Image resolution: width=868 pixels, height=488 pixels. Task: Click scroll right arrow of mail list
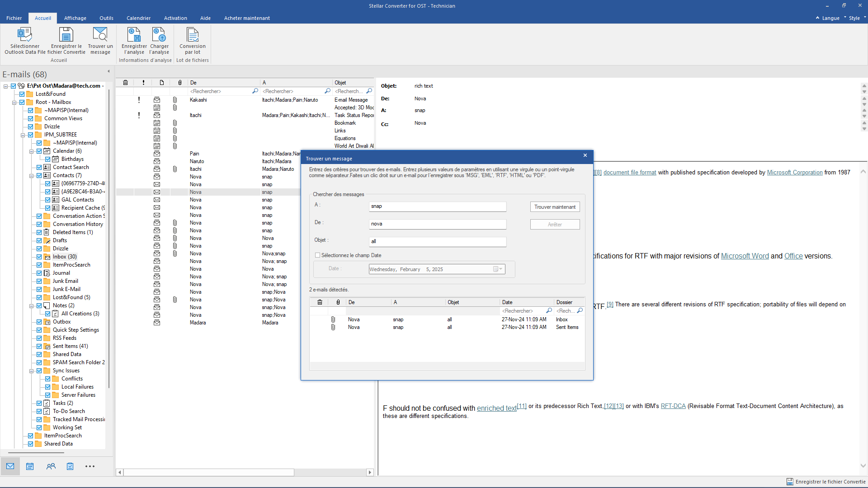370,472
